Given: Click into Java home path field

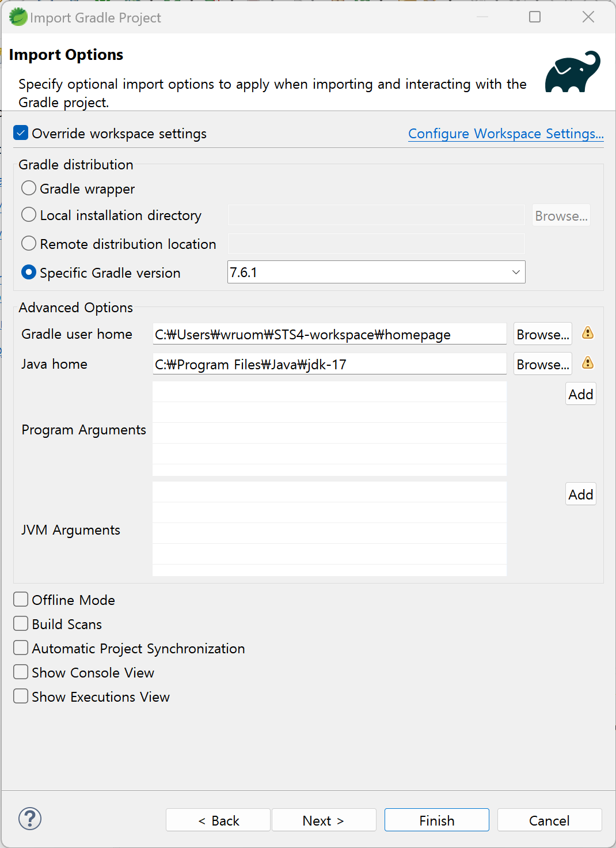Looking at the screenshot, I should pos(329,364).
